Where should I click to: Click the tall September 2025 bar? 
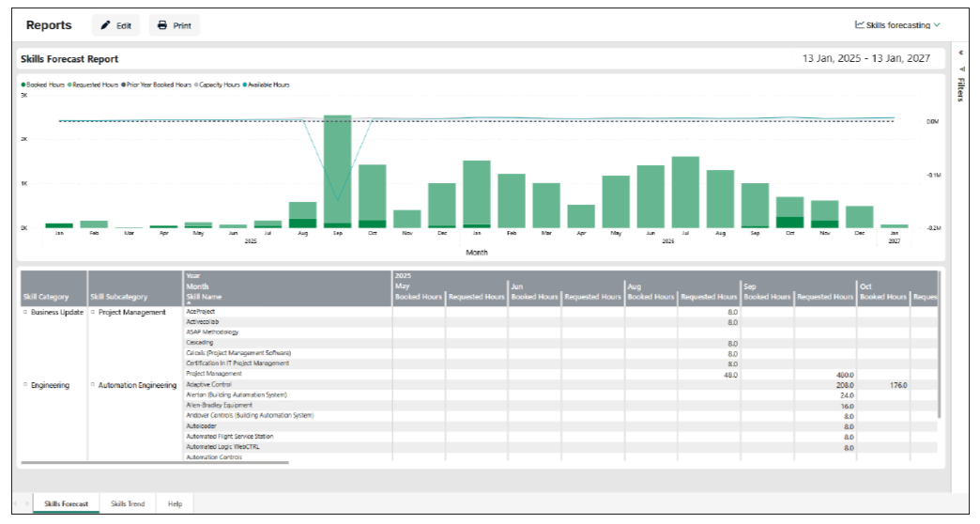[337, 169]
